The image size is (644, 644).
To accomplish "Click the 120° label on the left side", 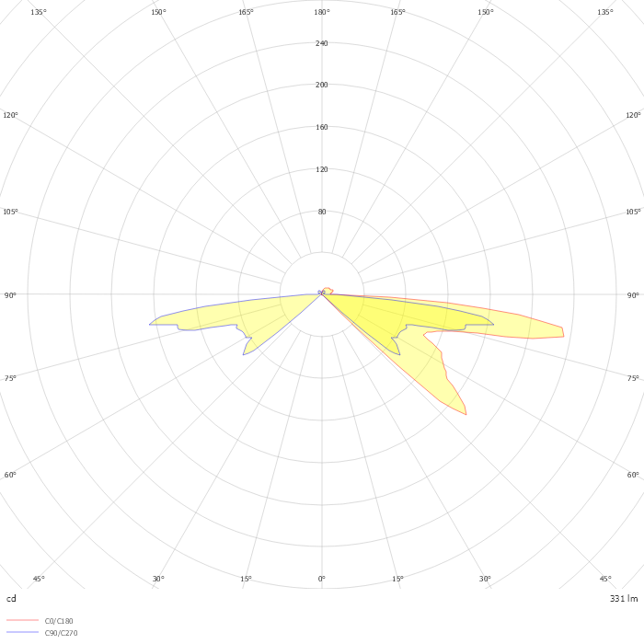I will (10, 115).
